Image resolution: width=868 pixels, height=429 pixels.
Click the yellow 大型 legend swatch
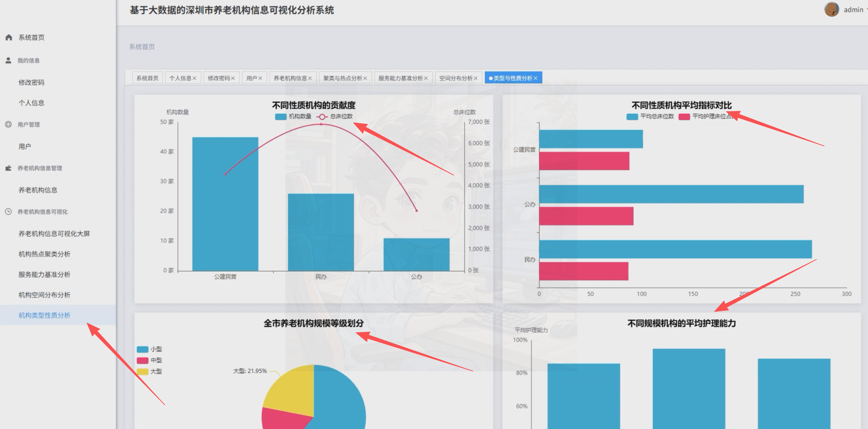(x=142, y=371)
